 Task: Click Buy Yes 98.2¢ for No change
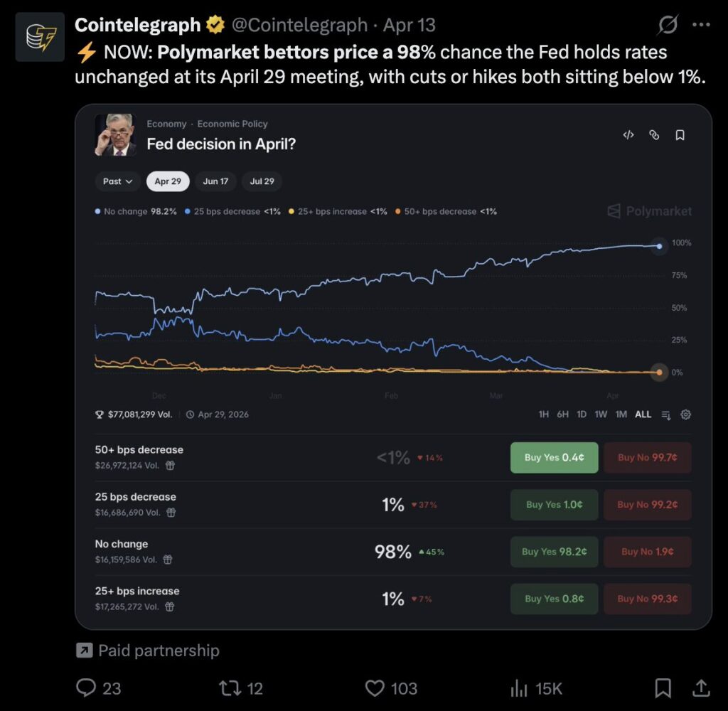click(554, 552)
